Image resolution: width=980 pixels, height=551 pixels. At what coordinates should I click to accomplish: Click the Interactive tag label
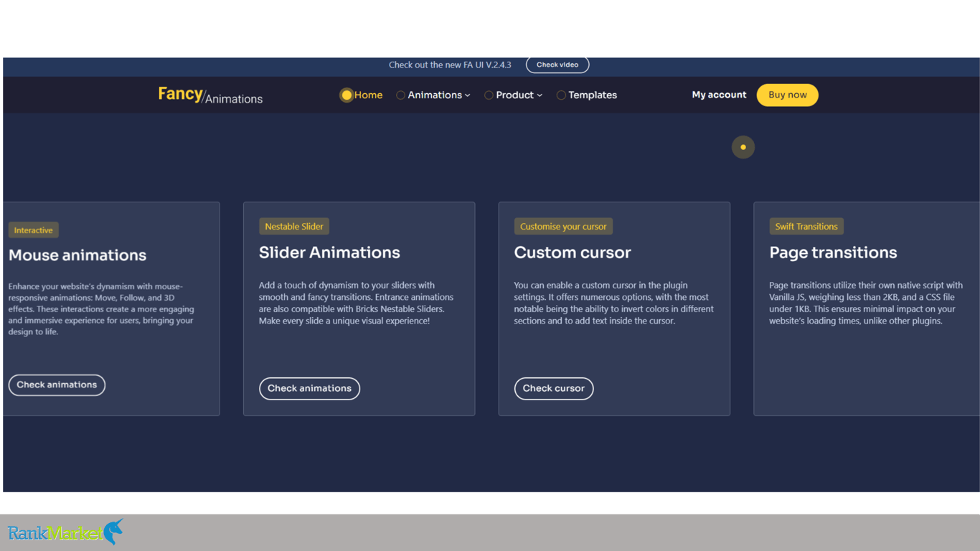tap(34, 230)
